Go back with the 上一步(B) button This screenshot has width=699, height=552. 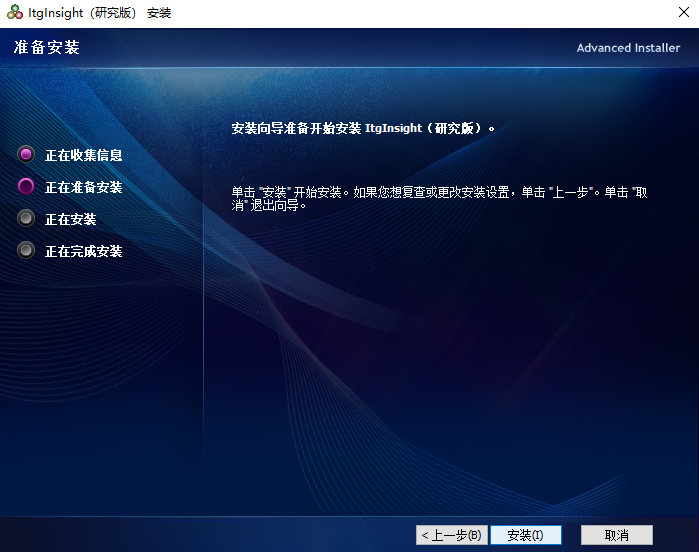(x=452, y=535)
